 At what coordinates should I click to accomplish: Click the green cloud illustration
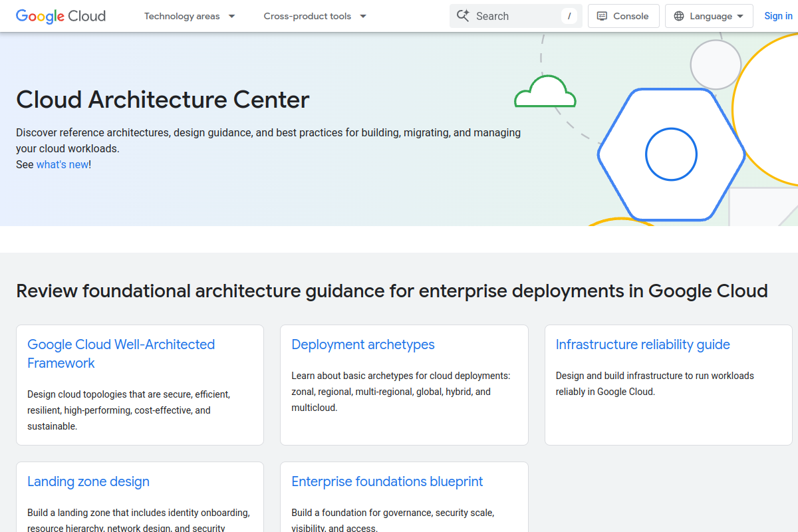[x=545, y=93]
